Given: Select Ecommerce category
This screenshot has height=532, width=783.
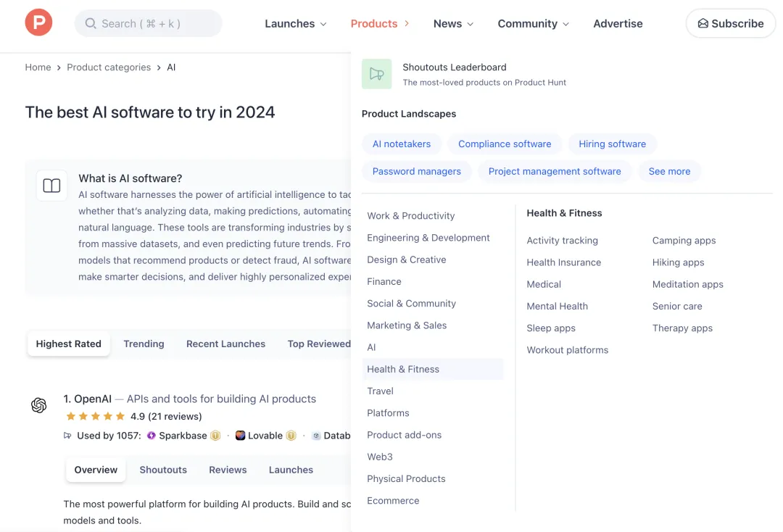Looking at the screenshot, I should click(393, 501).
